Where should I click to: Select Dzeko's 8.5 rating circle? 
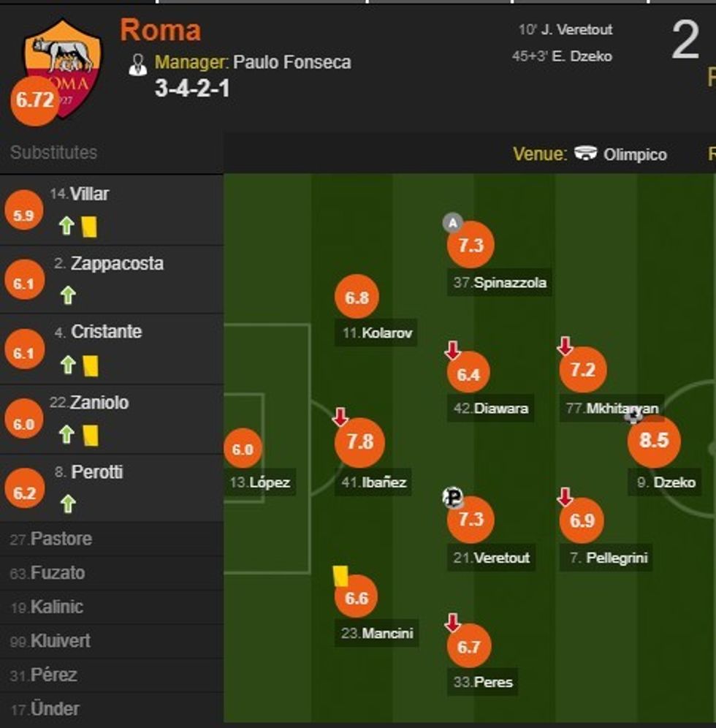[654, 440]
